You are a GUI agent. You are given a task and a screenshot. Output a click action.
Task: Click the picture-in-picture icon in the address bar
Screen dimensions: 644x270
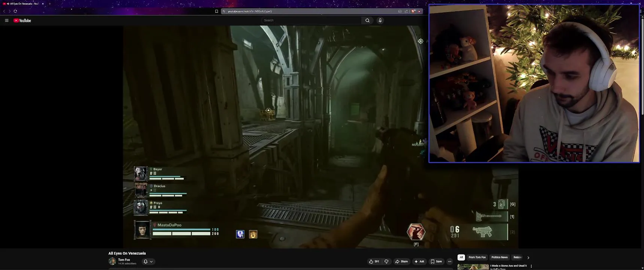[400, 11]
